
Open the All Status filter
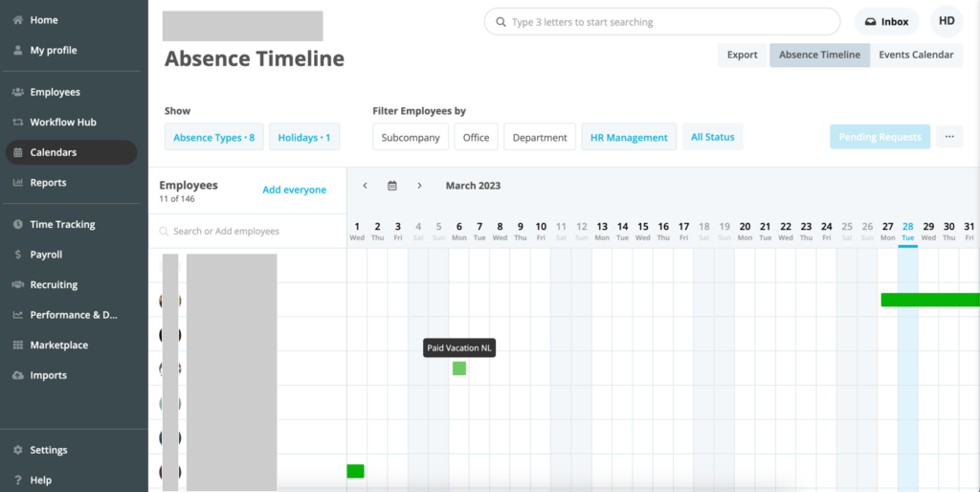pyautogui.click(x=712, y=137)
